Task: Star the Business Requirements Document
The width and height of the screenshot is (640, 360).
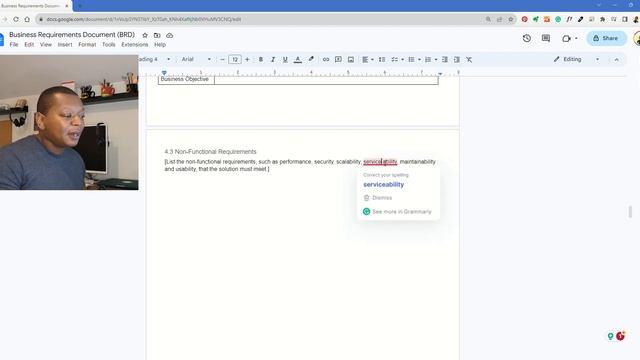Action: 145,36
